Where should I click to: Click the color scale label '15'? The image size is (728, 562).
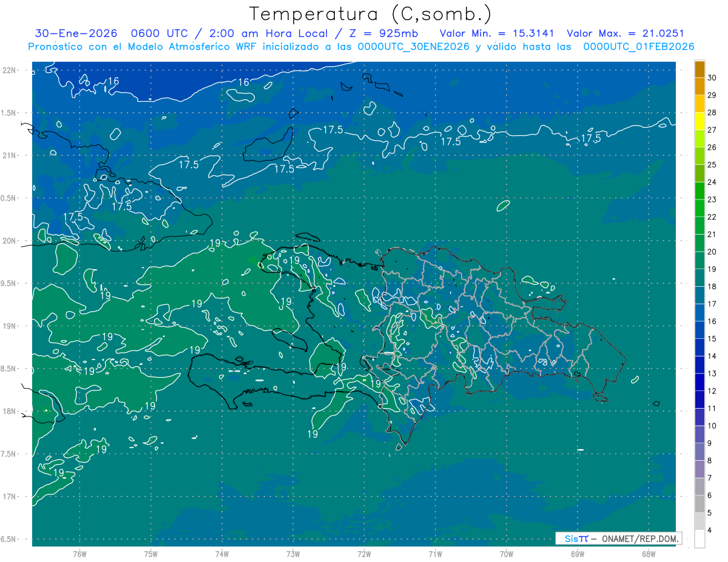pos(712,338)
